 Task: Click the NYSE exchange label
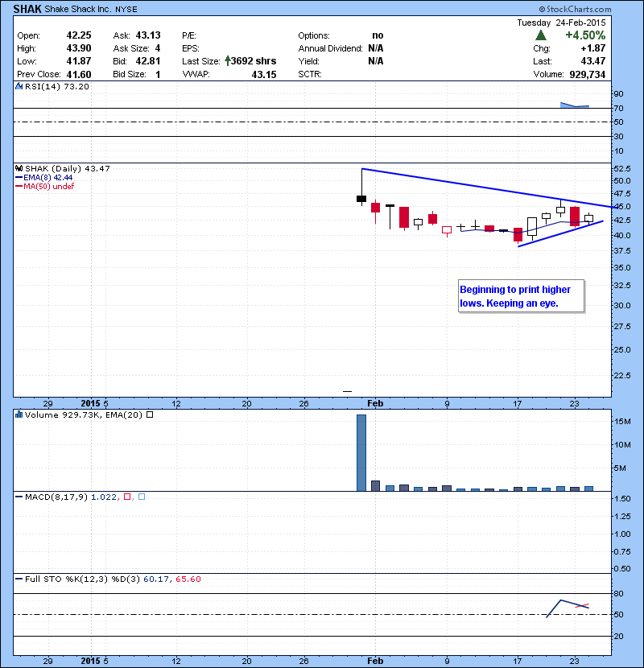tap(126, 10)
